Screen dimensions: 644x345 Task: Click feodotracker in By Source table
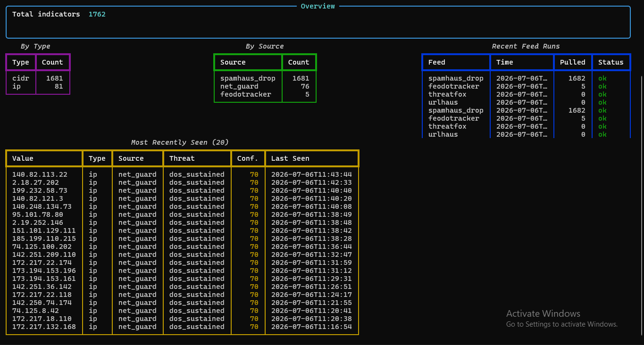[x=246, y=94]
